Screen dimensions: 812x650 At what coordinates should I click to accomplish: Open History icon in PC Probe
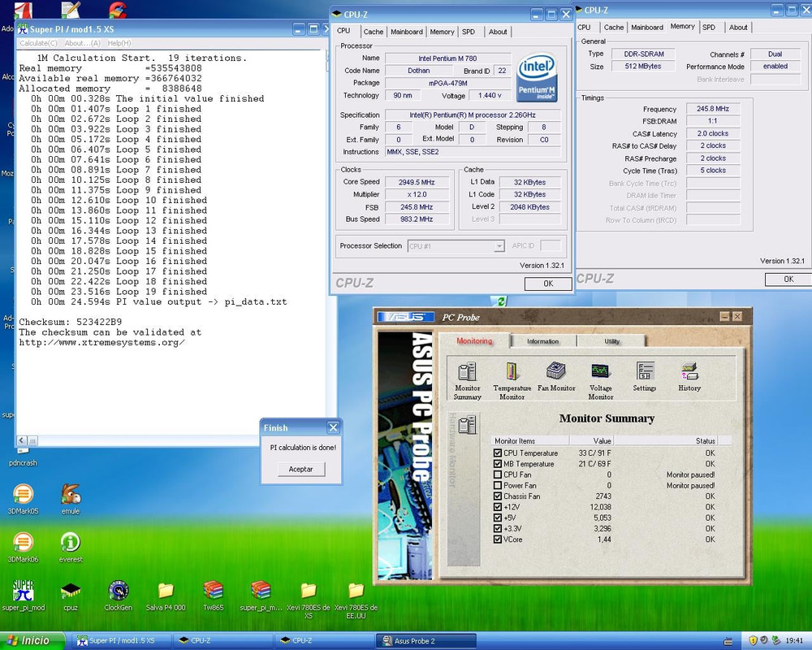point(689,376)
